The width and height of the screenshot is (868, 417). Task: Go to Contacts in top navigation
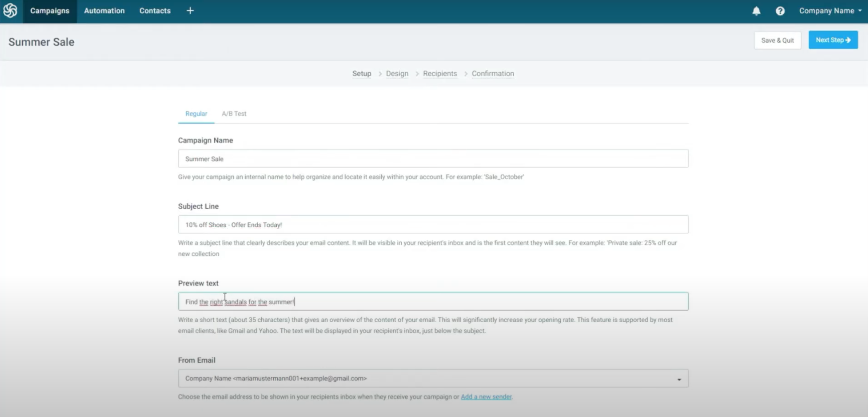point(155,11)
